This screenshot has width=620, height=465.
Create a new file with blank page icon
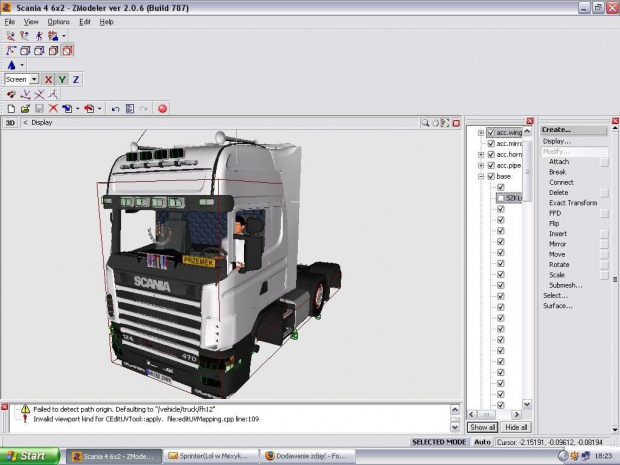coord(11,109)
